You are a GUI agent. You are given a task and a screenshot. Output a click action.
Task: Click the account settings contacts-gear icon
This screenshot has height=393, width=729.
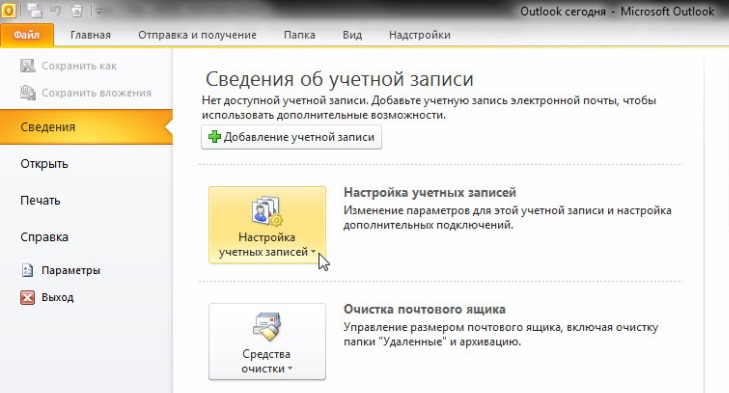267,211
